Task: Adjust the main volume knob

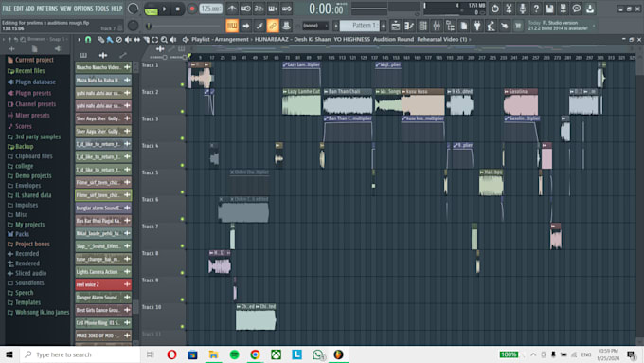Action: pyautogui.click(x=134, y=9)
